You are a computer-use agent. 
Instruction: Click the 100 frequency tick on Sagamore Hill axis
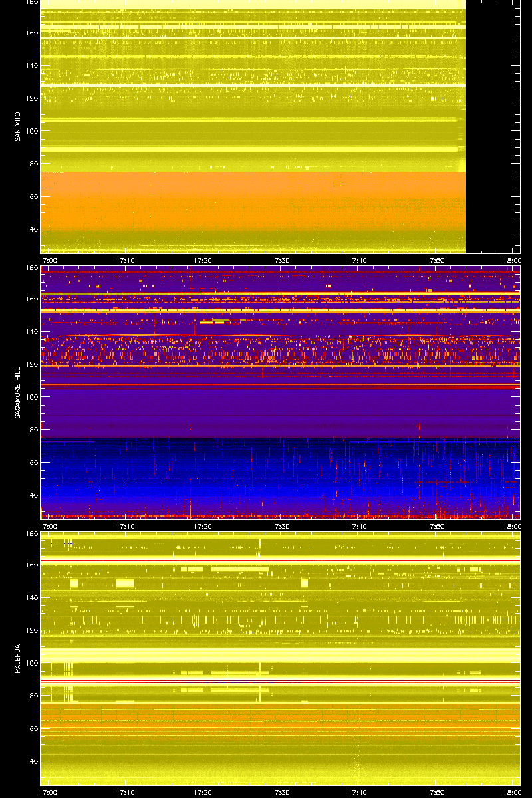coord(31,396)
